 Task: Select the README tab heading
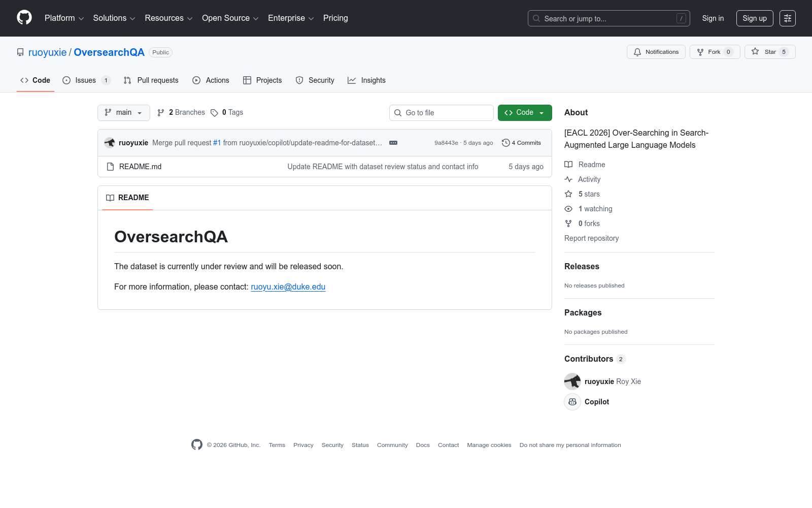(x=127, y=198)
